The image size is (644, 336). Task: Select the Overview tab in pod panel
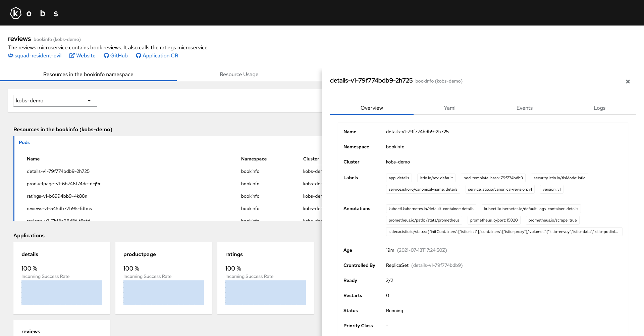point(372,108)
